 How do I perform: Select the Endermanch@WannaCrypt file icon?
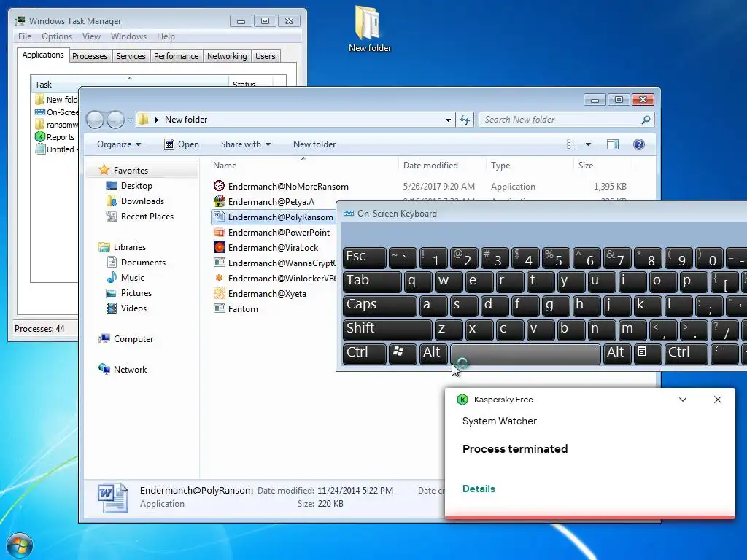pyautogui.click(x=219, y=262)
